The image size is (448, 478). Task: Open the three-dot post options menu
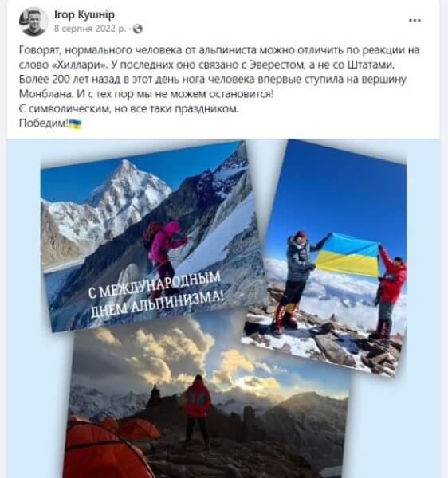click(x=415, y=21)
